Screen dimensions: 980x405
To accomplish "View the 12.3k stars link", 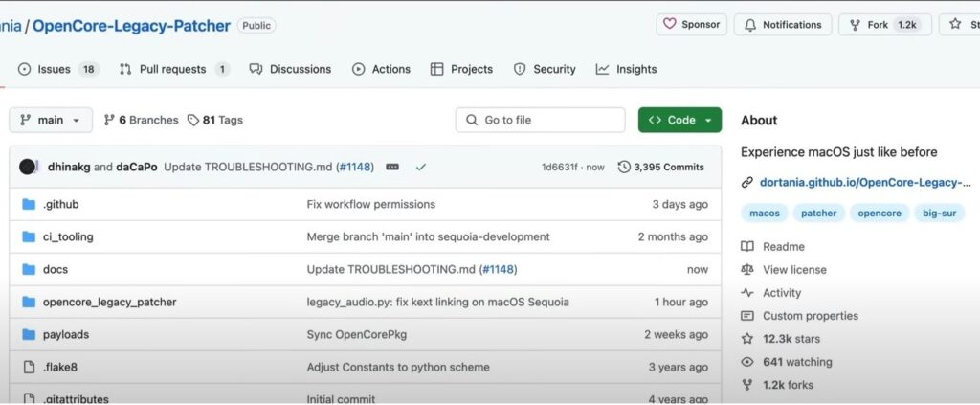I will (791, 339).
